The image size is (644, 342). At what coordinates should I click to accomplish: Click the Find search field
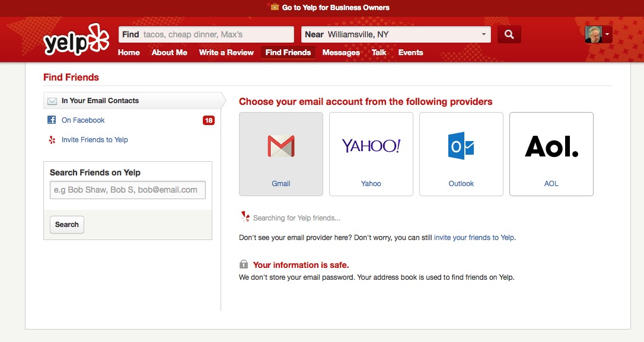(206, 34)
